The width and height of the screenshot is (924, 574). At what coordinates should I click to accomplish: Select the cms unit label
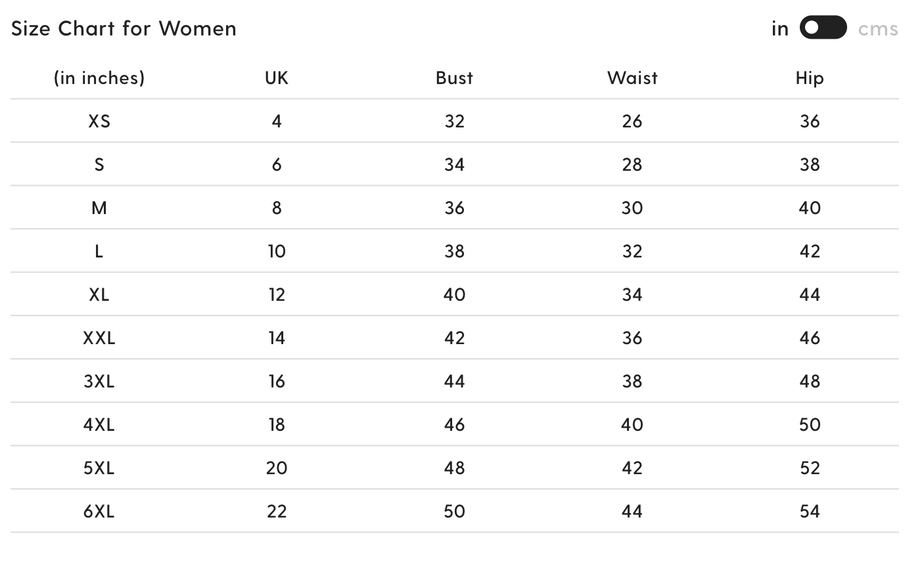[x=878, y=29]
